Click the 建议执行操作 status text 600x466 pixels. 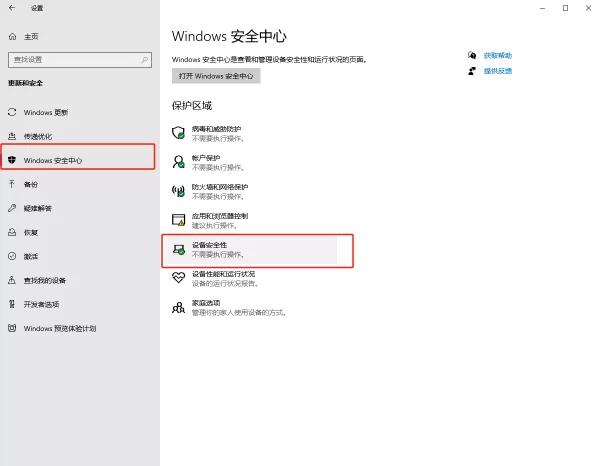click(x=214, y=225)
